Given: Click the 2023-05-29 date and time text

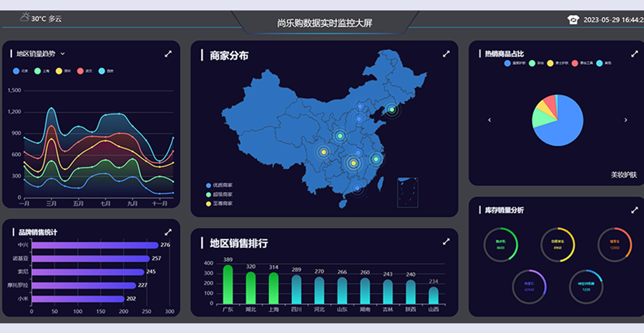Looking at the screenshot, I should (x=614, y=20).
